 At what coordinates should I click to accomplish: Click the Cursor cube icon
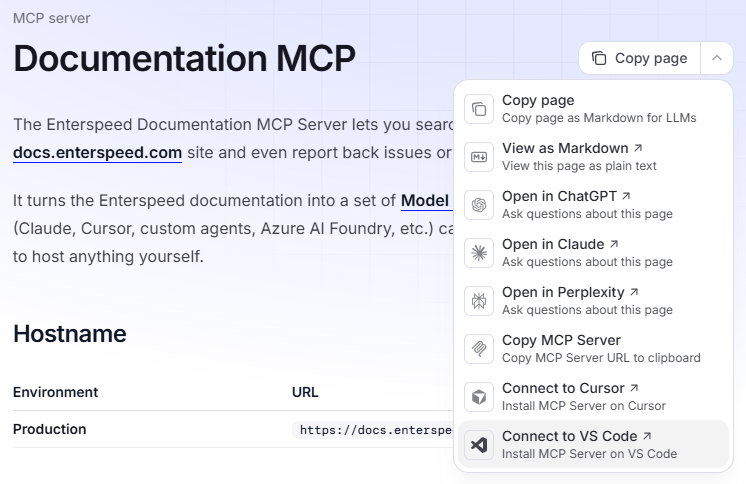[x=479, y=397]
